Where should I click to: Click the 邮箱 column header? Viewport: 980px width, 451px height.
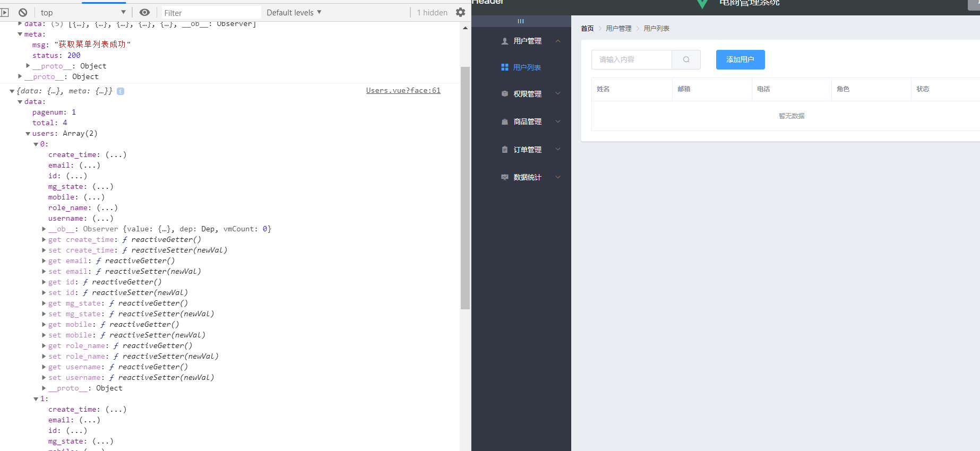pyautogui.click(x=684, y=89)
